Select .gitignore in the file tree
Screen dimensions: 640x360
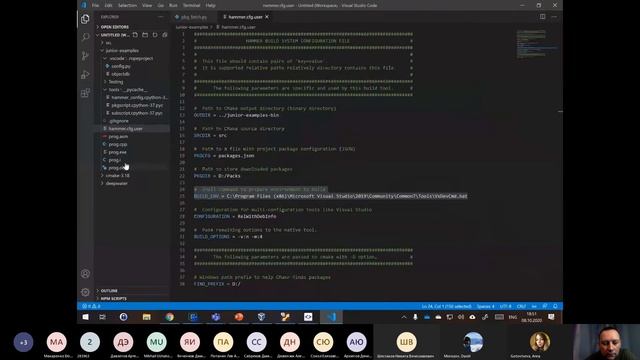pyautogui.click(x=118, y=121)
